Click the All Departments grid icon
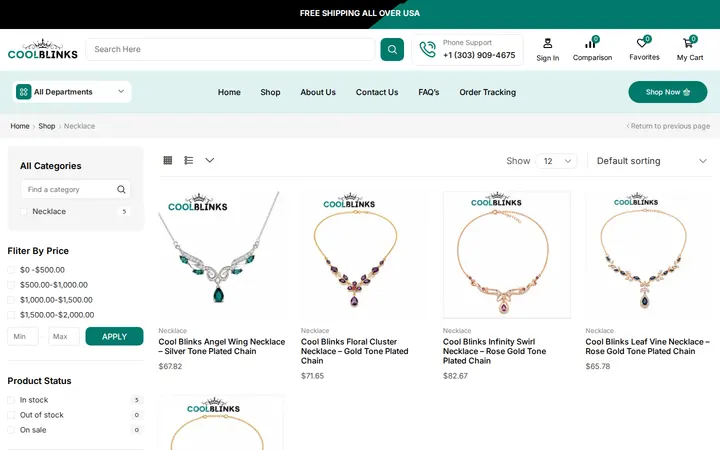Screen dimensions: 720x450 point(23,92)
